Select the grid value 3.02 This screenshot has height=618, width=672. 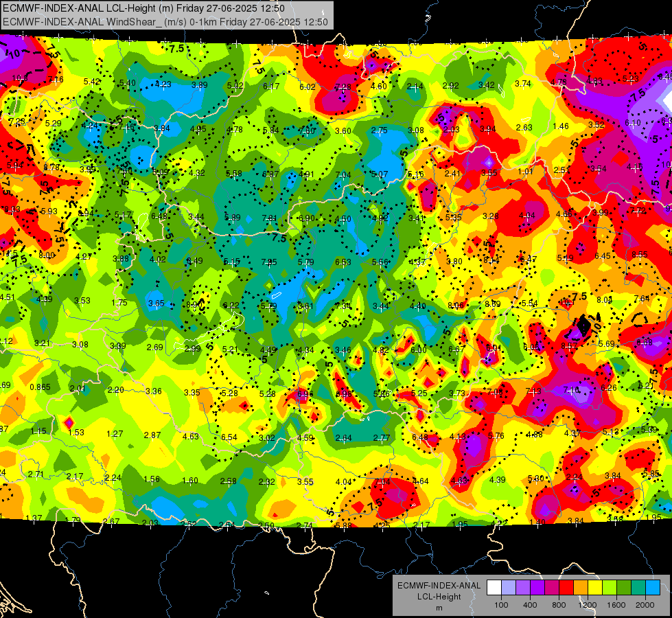(267, 438)
